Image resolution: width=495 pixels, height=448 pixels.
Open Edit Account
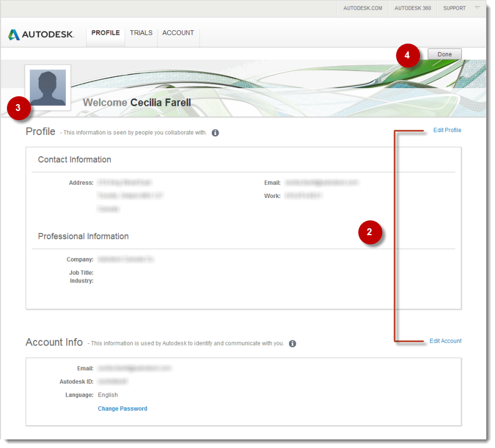(x=445, y=340)
